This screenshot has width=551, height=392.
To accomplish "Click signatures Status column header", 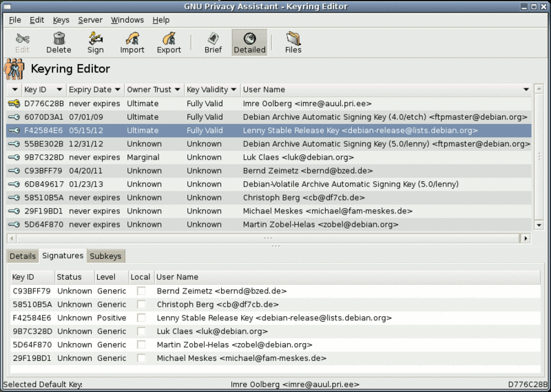I will click(x=74, y=277).
